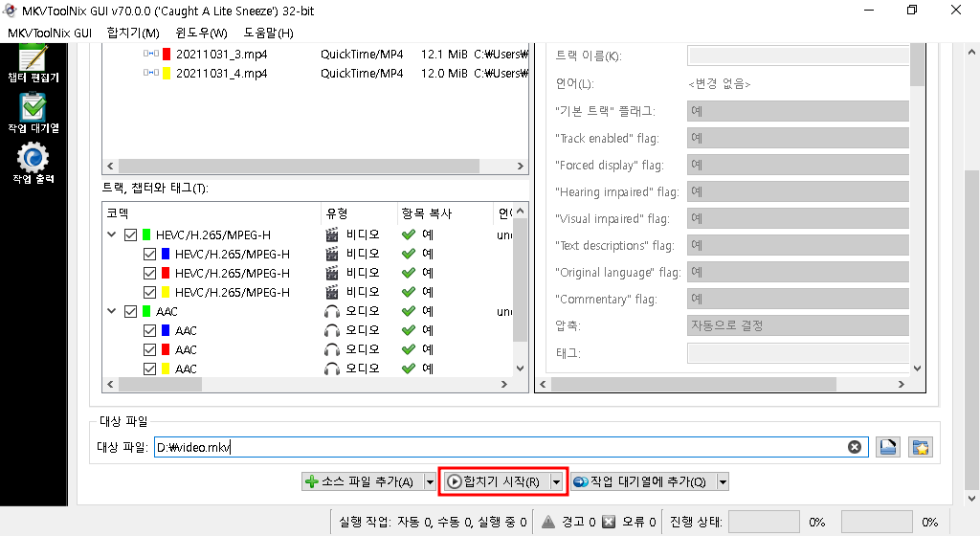
Task: Click the headphones icon on the blue AAC row
Action: 332,330
